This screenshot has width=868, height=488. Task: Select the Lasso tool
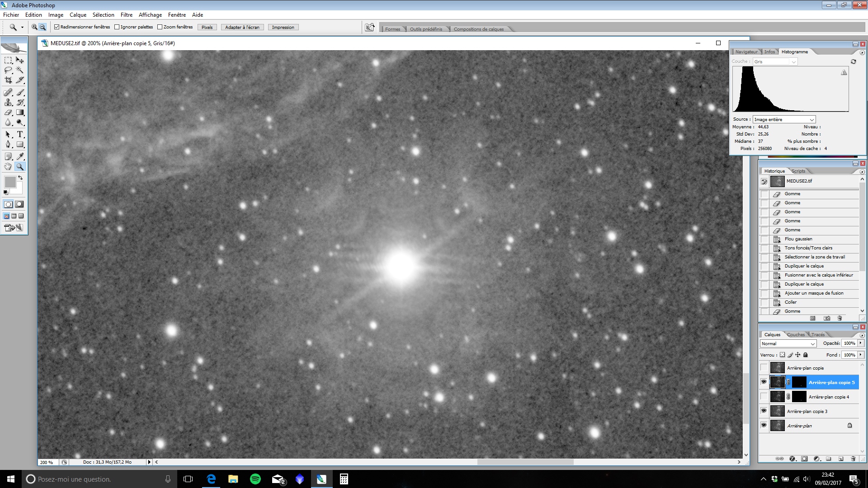(x=8, y=70)
